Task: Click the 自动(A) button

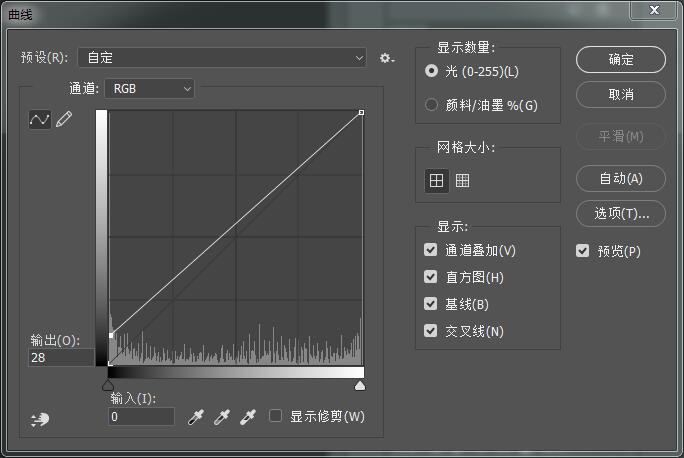Action: (621, 178)
